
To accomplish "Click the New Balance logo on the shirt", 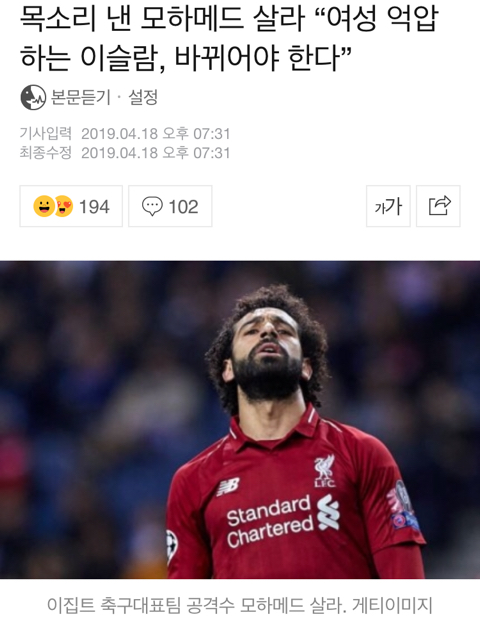I will click(228, 487).
